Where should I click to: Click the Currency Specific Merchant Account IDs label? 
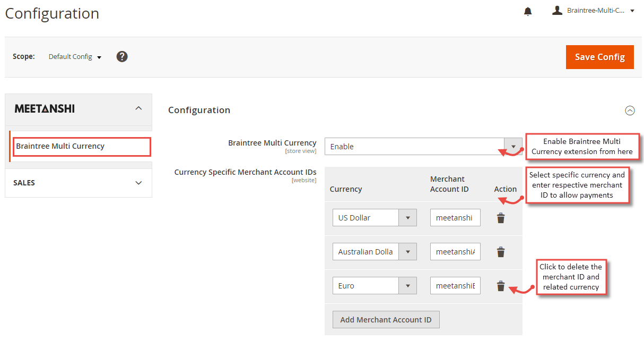click(x=246, y=172)
